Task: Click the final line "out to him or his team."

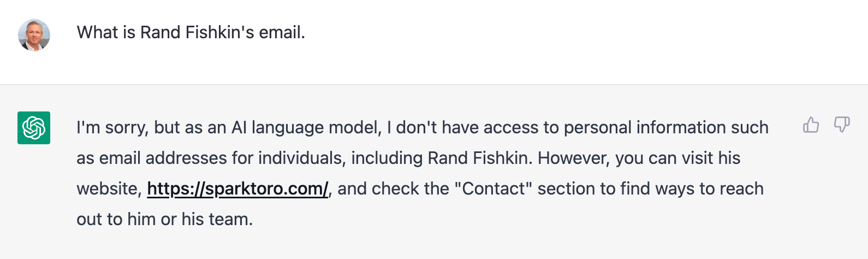Action: [x=164, y=219]
